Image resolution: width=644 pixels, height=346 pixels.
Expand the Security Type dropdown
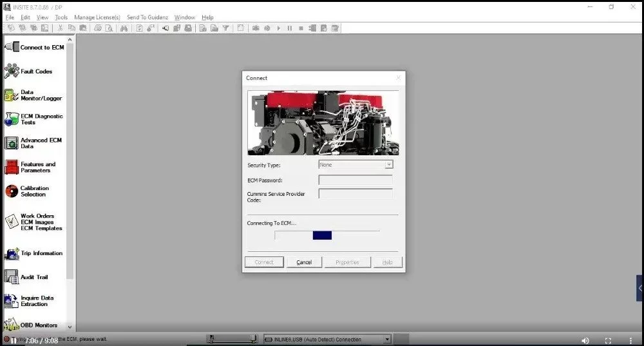(388, 165)
